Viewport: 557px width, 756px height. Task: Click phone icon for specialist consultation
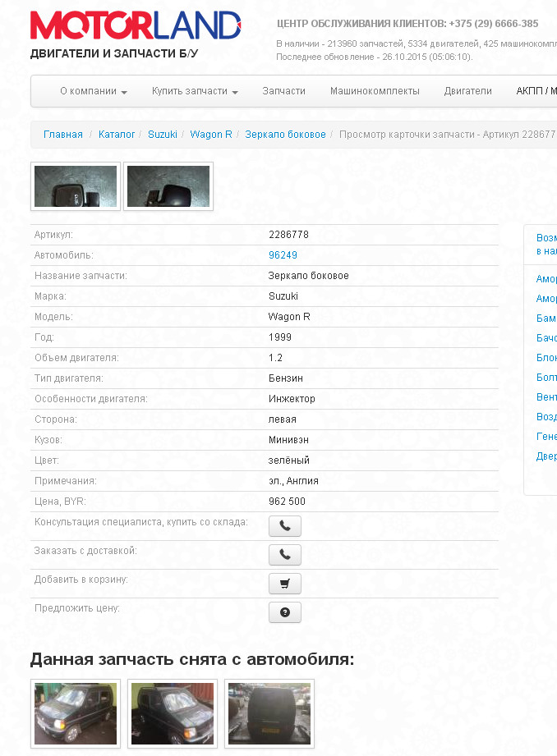(x=284, y=526)
